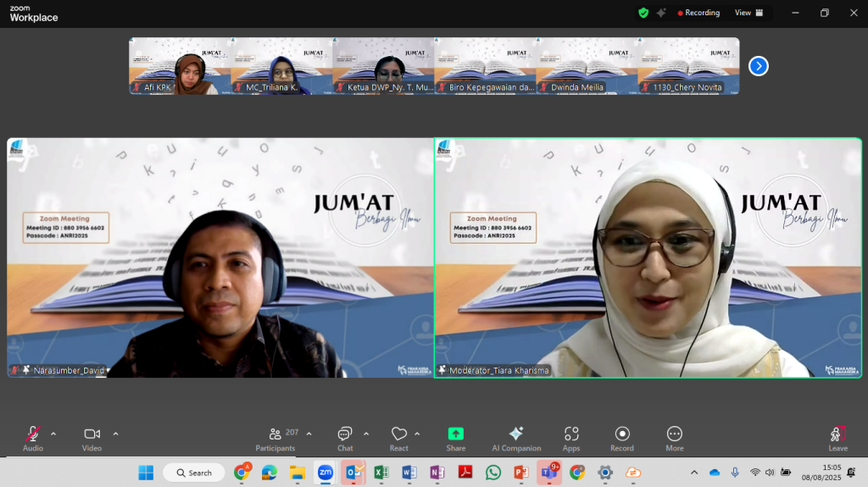
Task: Expand the audio settings chevron
Action: tap(53, 434)
